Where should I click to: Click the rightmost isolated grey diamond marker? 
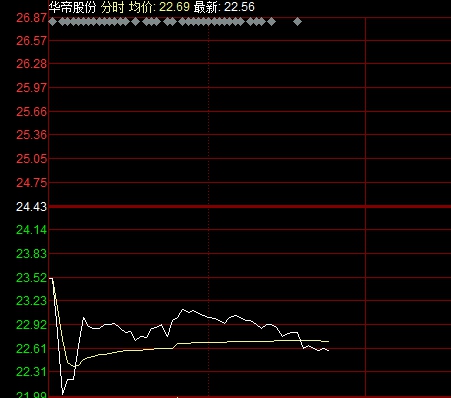coord(298,22)
